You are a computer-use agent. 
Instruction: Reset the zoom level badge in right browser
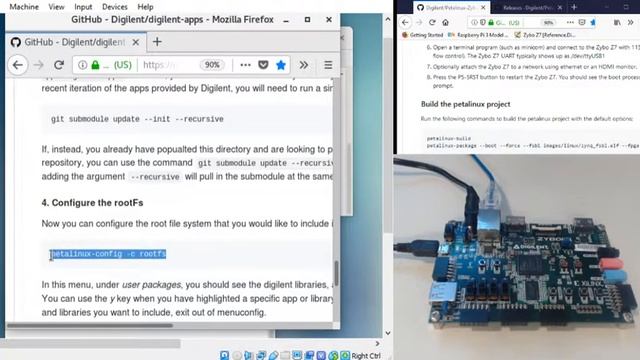pos(549,22)
